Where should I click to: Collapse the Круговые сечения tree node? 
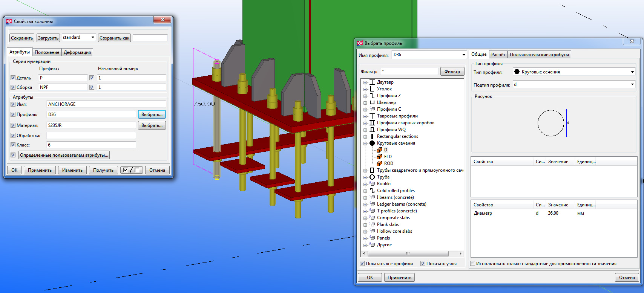coord(365,143)
